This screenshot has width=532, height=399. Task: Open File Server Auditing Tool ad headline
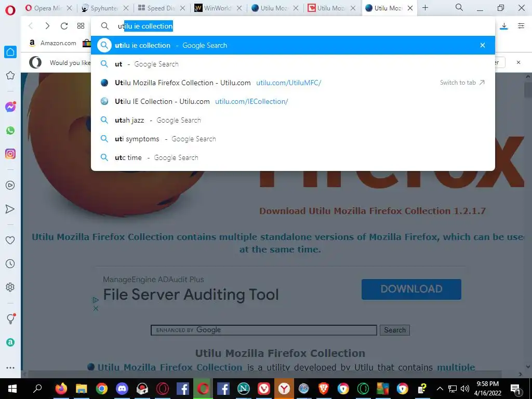191,295
